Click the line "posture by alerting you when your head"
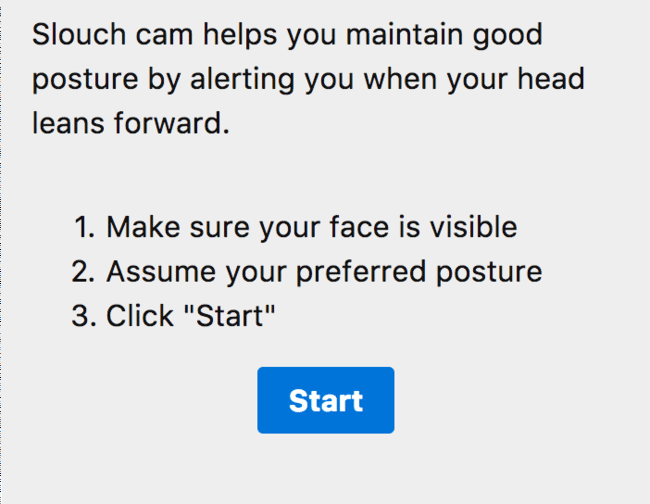Image resolution: width=650 pixels, height=504 pixels. (308, 80)
